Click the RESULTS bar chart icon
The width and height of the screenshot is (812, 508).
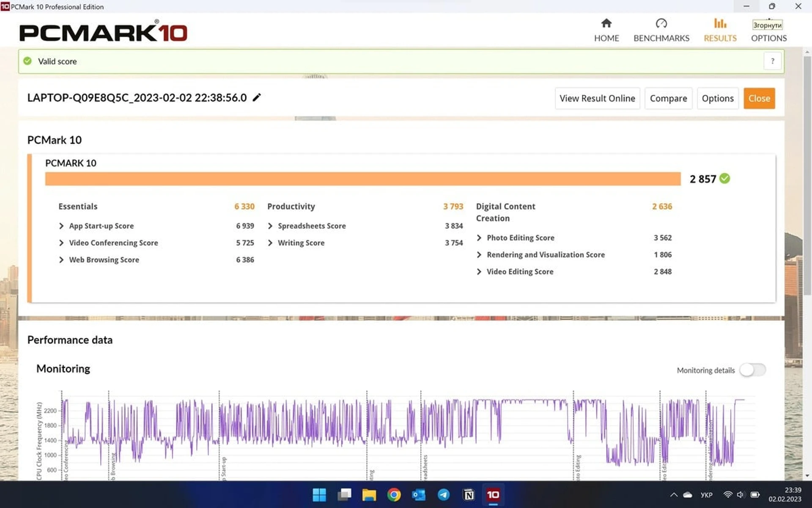[720, 23]
